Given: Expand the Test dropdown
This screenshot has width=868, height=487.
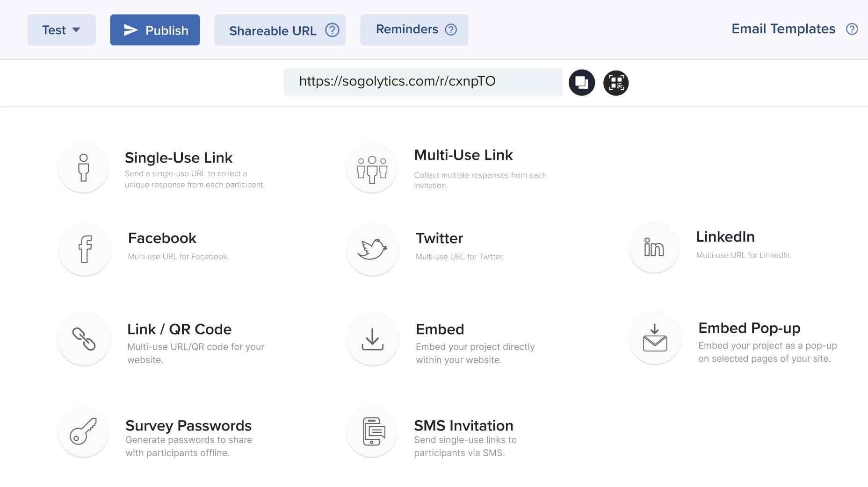Looking at the screenshot, I should [61, 30].
